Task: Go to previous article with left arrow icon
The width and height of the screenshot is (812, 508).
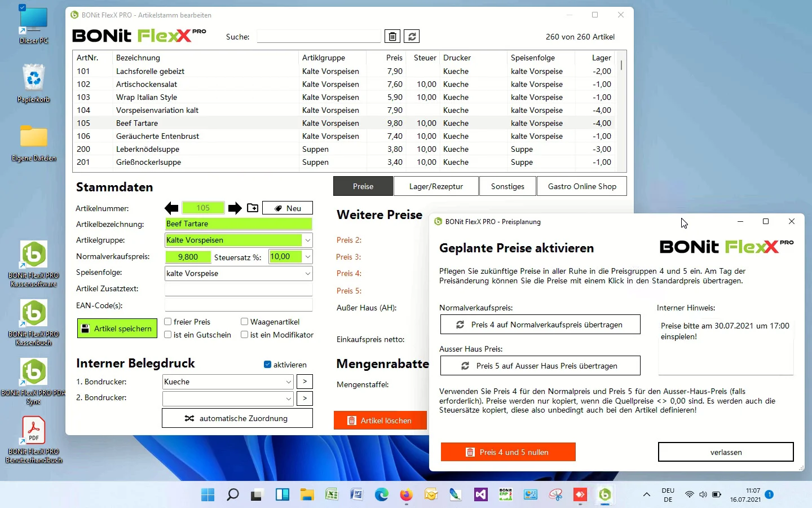Action: [172, 208]
